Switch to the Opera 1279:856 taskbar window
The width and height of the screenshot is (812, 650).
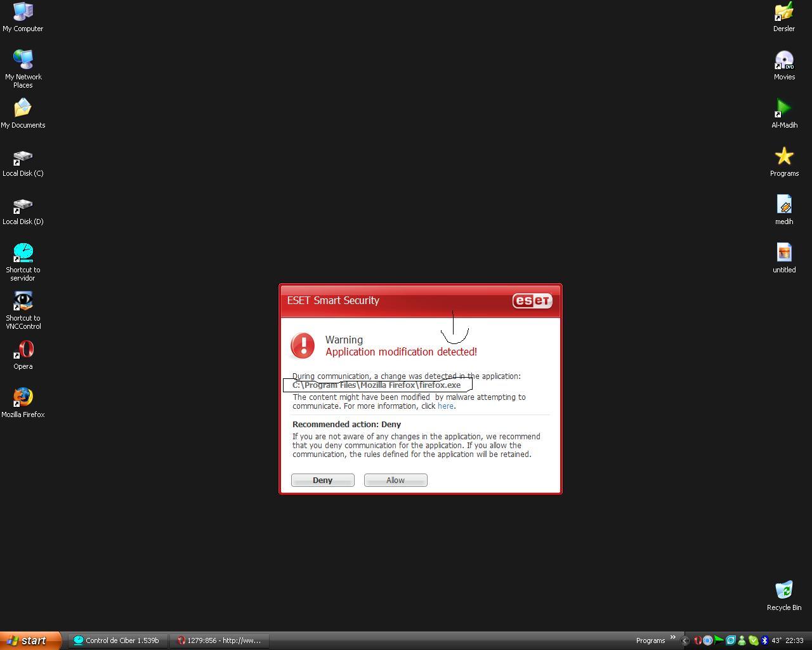pos(219,640)
